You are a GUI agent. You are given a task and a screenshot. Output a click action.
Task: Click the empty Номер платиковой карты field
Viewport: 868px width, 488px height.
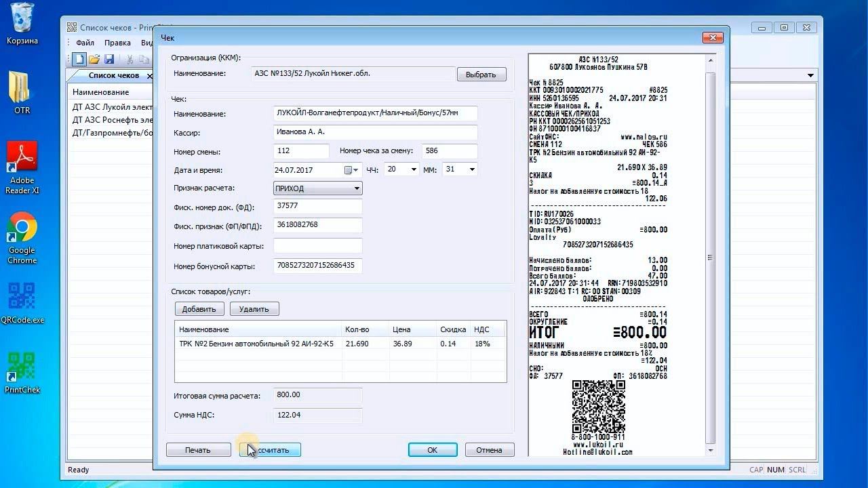pyautogui.click(x=317, y=246)
